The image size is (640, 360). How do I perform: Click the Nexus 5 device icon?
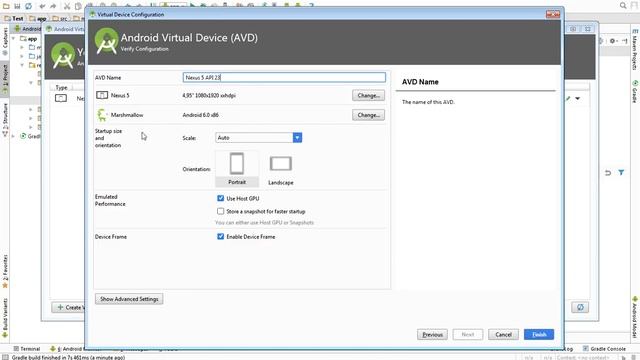coord(102,95)
